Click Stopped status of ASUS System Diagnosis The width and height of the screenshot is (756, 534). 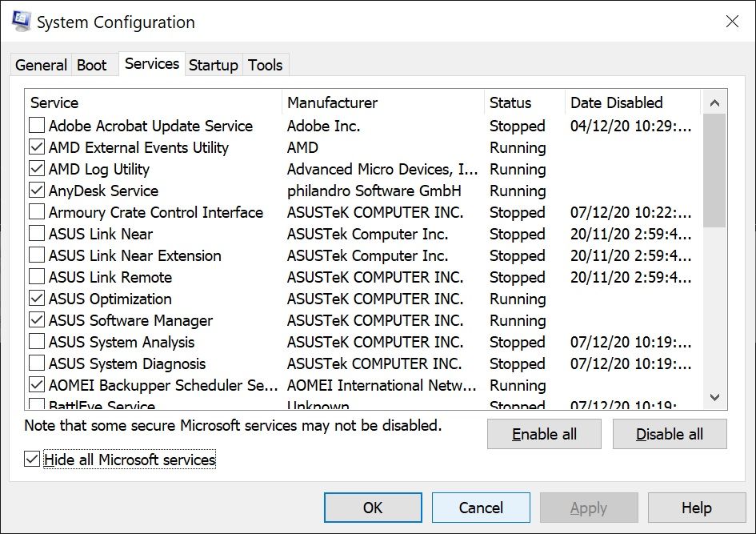[518, 363]
